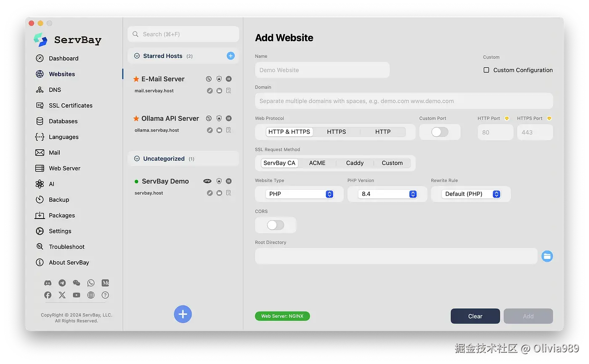
Task: Collapse the Uncategorized group
Action: pos(137,159)
